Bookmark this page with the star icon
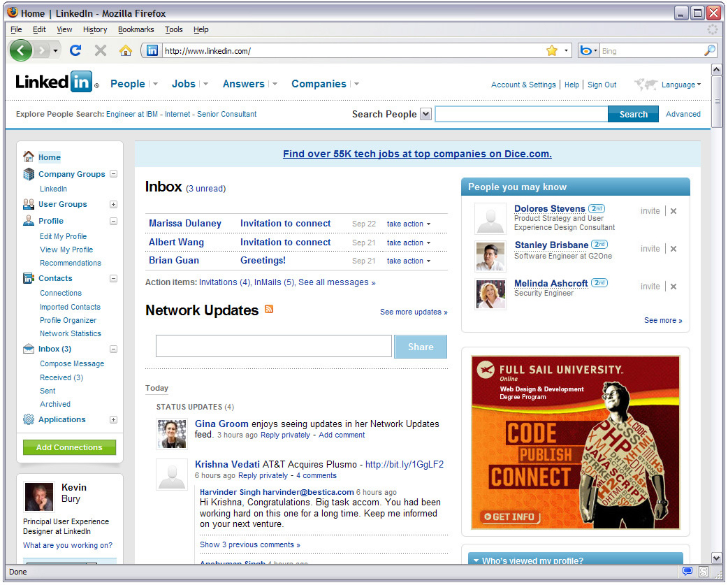This screenshot has width=728, height=585. tap(551, 50)
